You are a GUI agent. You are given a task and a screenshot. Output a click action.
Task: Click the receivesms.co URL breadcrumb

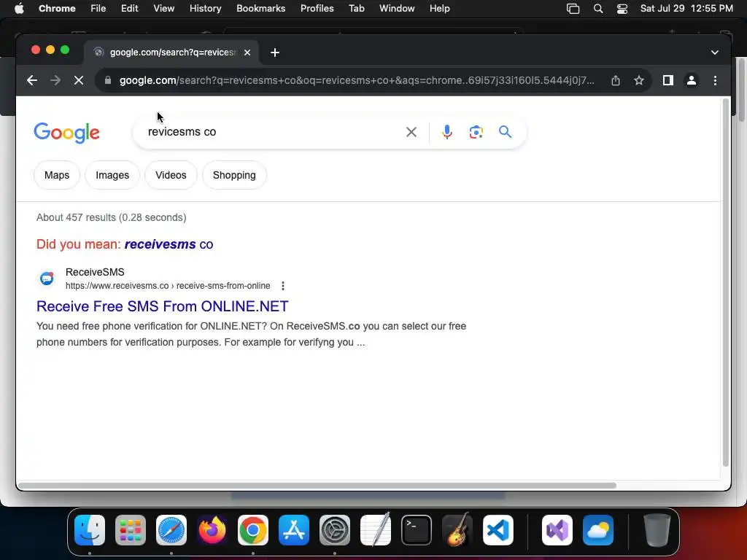(x=168, y=286)
